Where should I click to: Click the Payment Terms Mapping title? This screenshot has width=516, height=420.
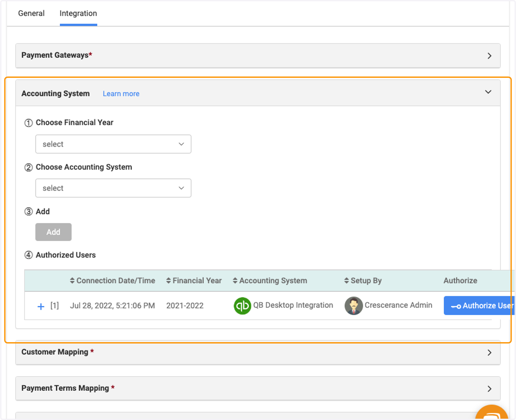(65, 388)
